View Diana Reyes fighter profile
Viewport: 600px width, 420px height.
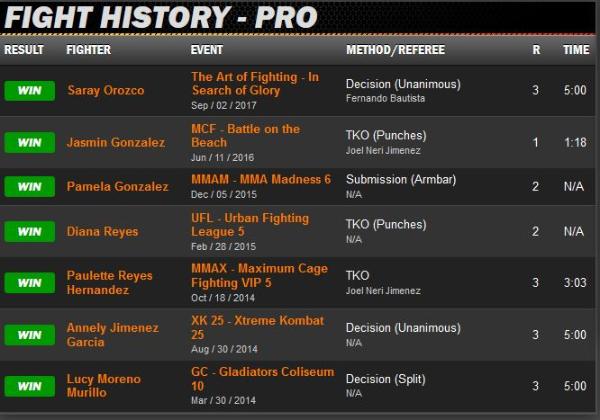[x=102, y=231]
